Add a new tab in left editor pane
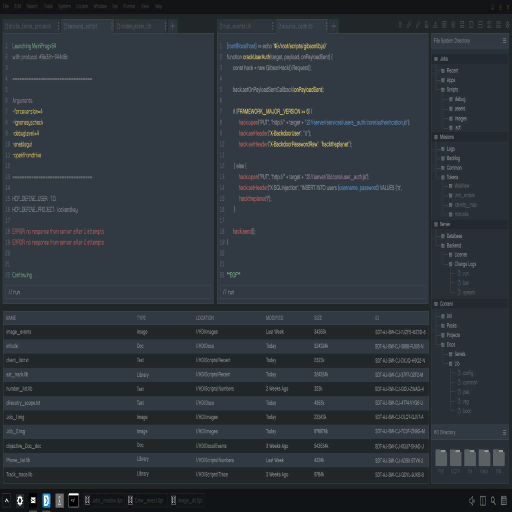Image resolution: width=512 pixels, height=512 pixels. click(x=173, y=26)
